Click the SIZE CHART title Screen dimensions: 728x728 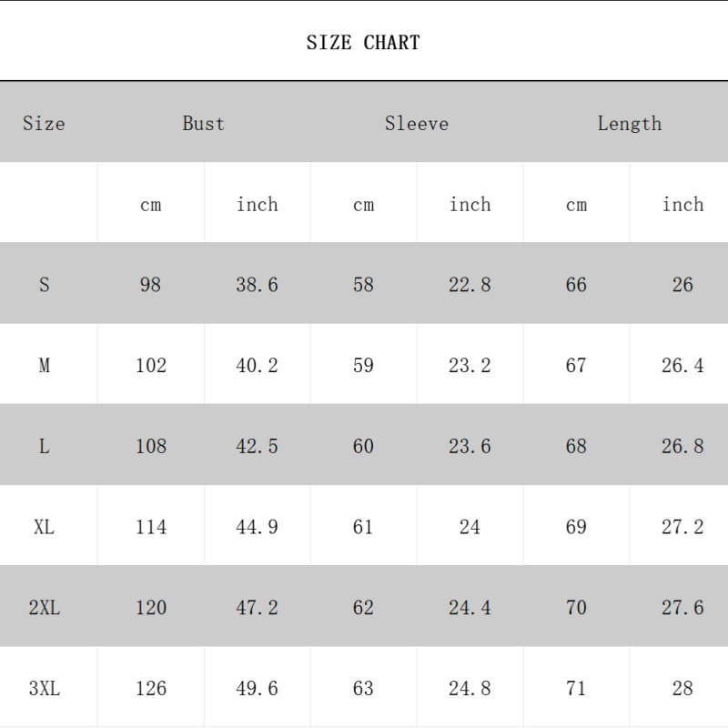click(x=363, y=43)
